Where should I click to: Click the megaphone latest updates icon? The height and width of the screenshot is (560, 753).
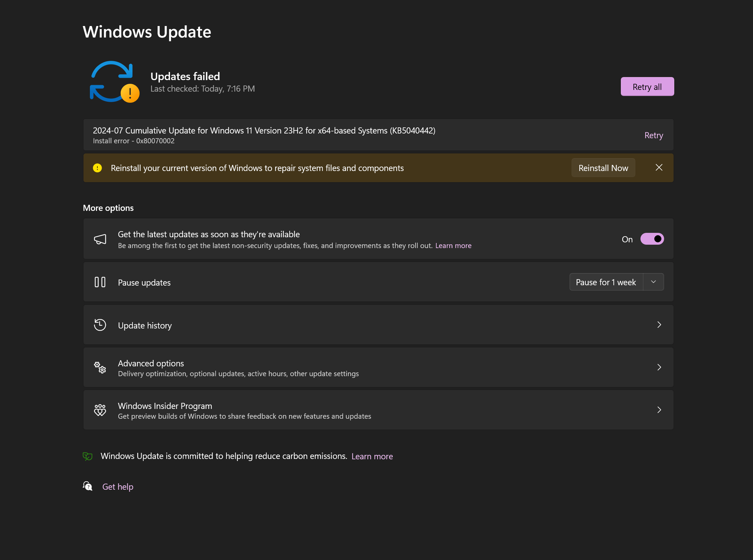coord(100,239)
